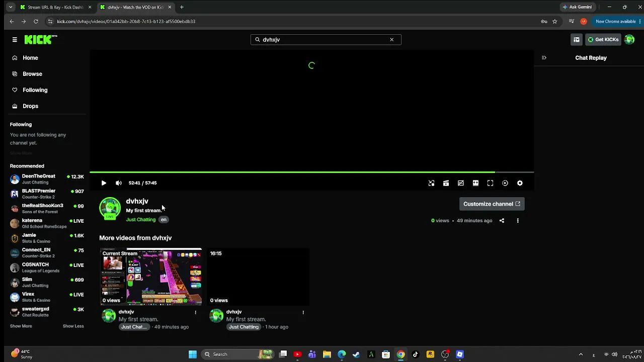Open the dvhxjv channel avatar below player

110,209
